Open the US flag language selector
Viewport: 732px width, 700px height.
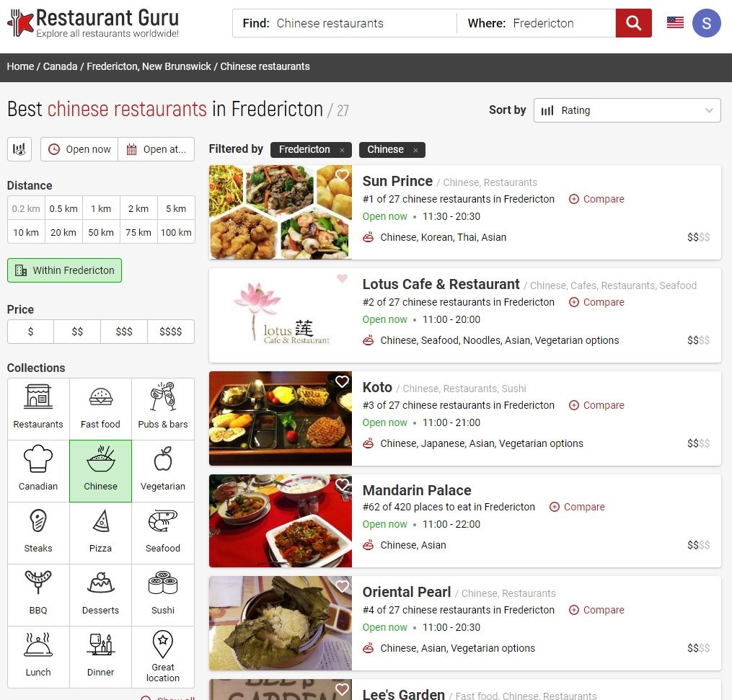point(675,22)
